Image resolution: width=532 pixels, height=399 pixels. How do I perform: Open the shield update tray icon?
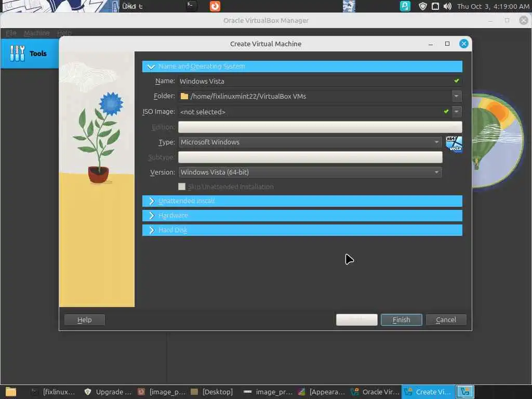pos(422,6)
